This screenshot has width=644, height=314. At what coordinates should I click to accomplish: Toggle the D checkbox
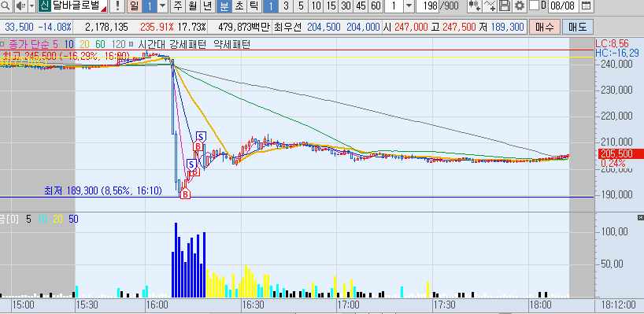click(x=534, y=6)
